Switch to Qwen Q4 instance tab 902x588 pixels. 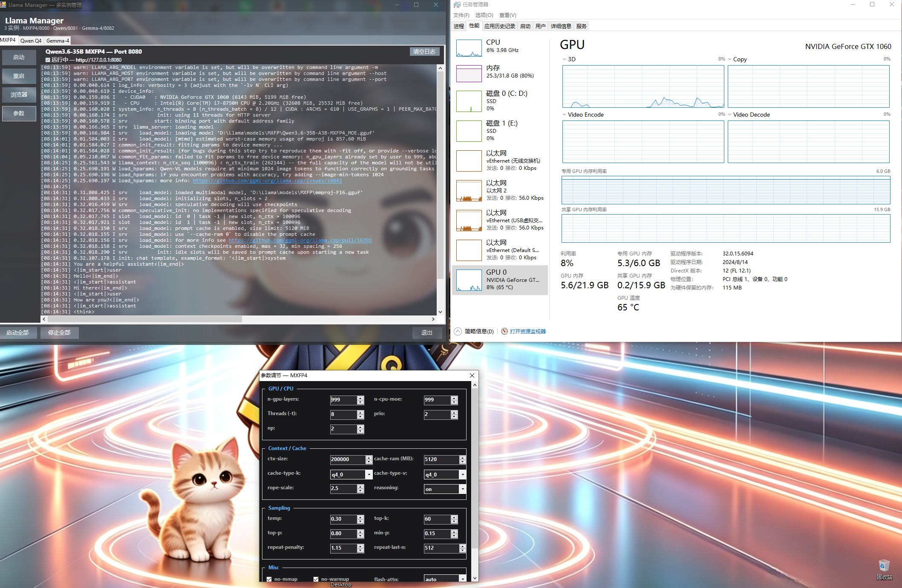pyautogui.click(x=31, y=41)
